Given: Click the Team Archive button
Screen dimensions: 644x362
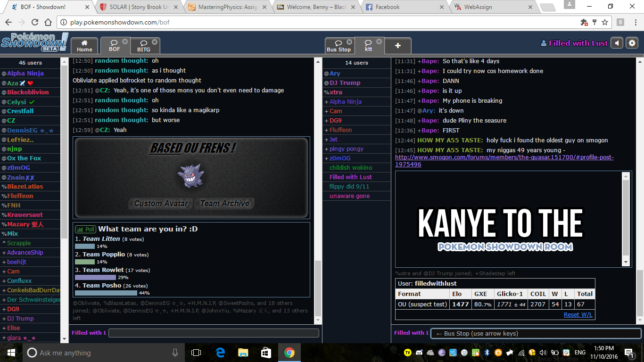Looking at the screenshot, I should 224,204.
